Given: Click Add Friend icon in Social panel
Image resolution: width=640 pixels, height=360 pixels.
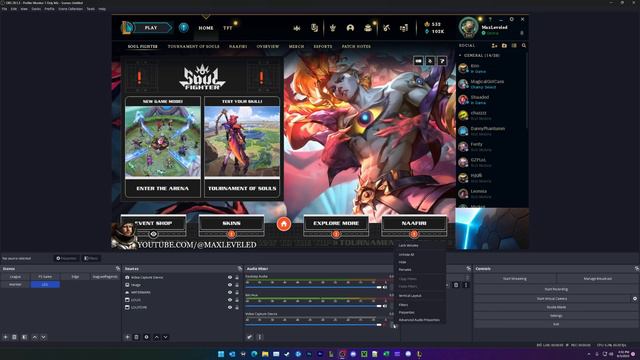Looking at the screenshot, I should pyautogui.click(x=494, y=46).
